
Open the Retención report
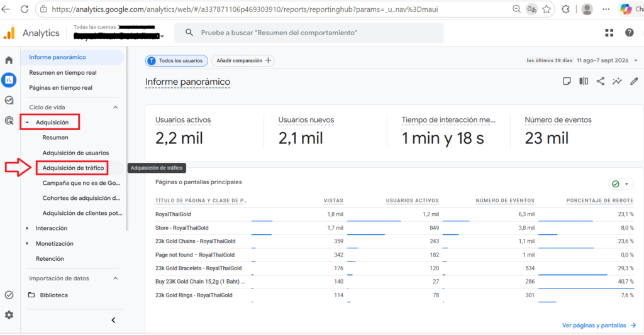(x=50, y=259)
